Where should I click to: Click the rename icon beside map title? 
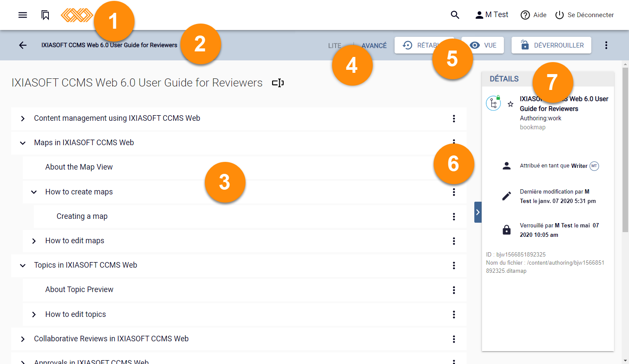pos(278,83)
